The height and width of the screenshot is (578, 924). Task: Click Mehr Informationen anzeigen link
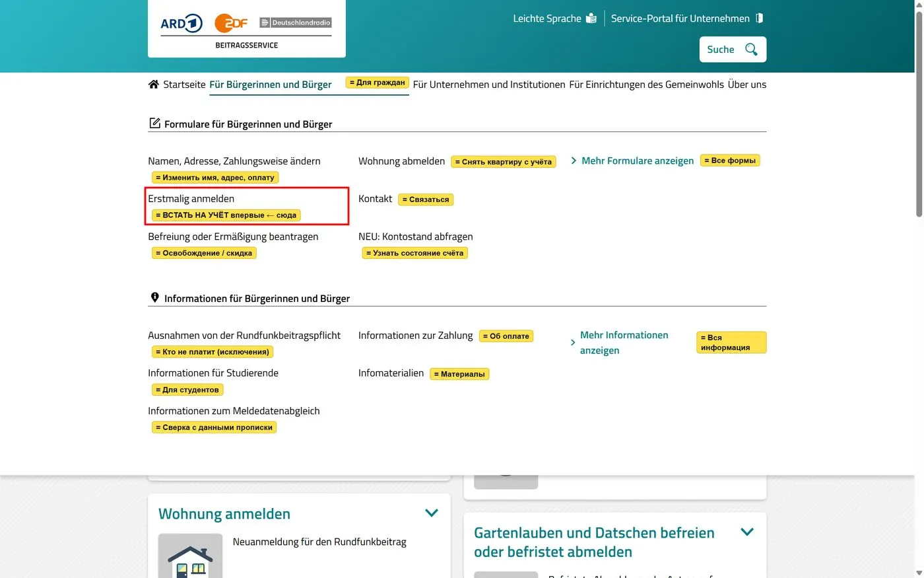point(624,343)
